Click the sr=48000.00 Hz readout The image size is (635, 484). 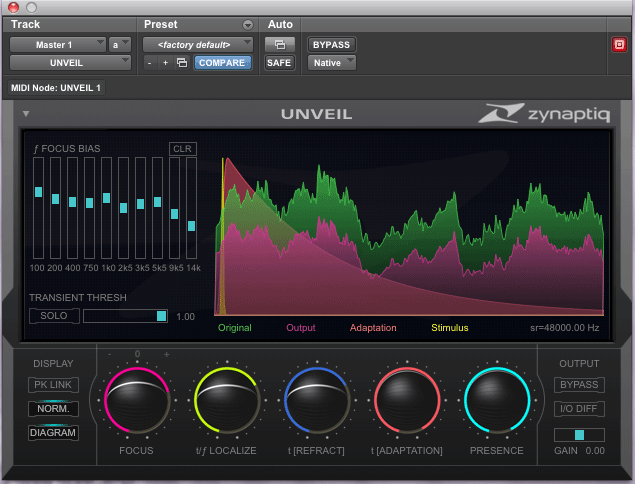click(565, 328)
